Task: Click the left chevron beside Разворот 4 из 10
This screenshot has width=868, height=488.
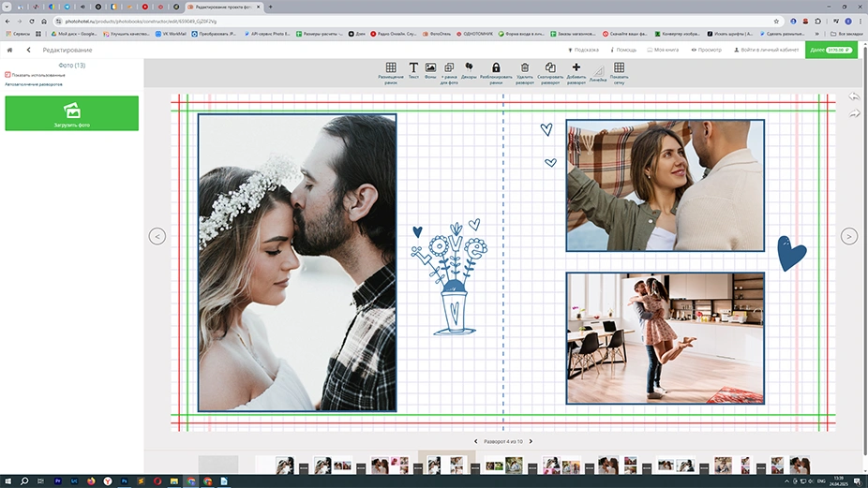Action: pos(475,441)
